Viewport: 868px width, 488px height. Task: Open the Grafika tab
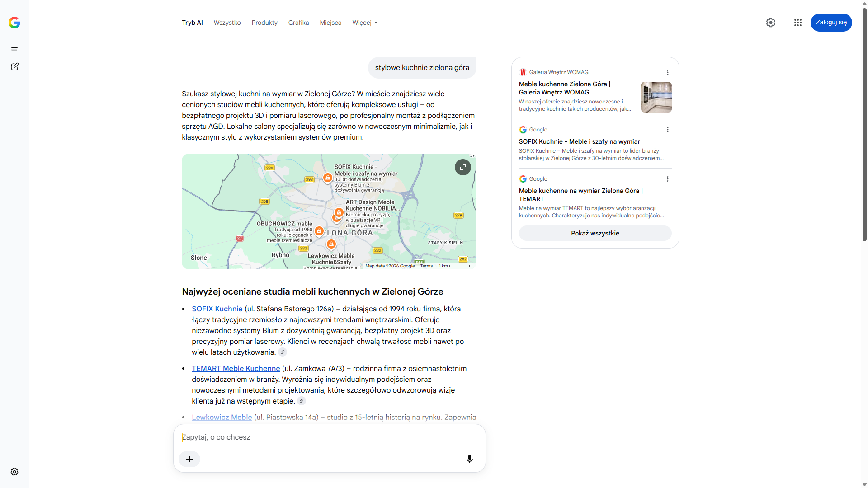click(x=299, y=23)
